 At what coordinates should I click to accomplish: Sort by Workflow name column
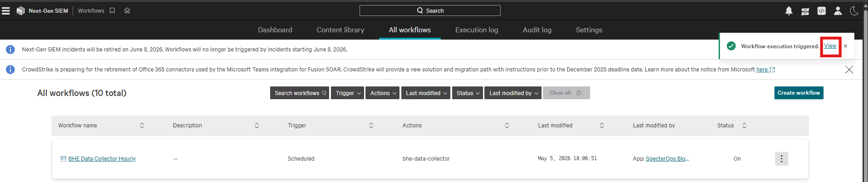tap(142, 126)
